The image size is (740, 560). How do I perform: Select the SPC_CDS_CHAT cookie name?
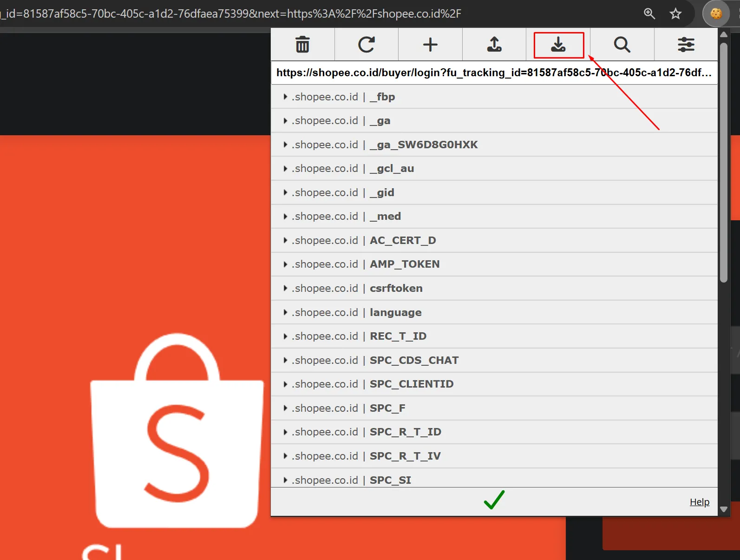[x=414, y=360]
